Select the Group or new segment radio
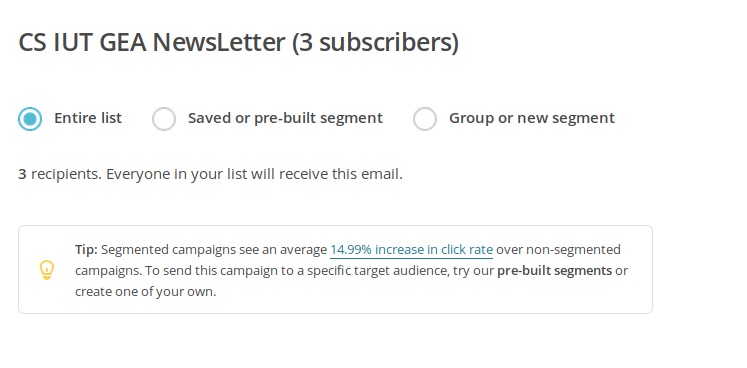The width and height of the screenshot is (747, 368). tap(425, 119)
